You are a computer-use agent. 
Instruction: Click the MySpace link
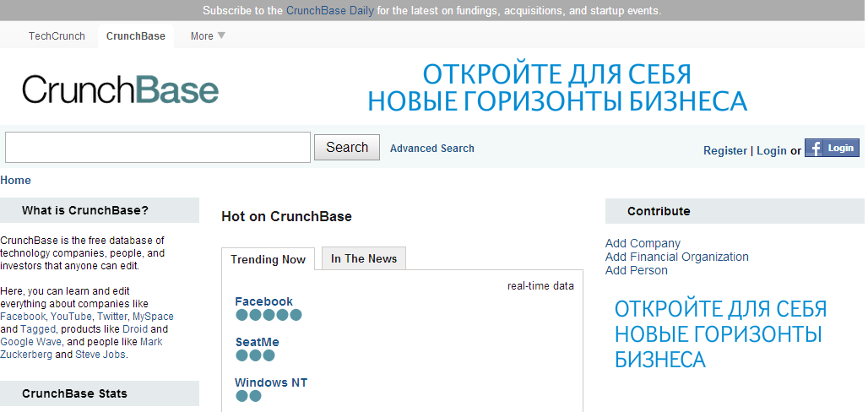pyautogui.click(x=153, y=317)
